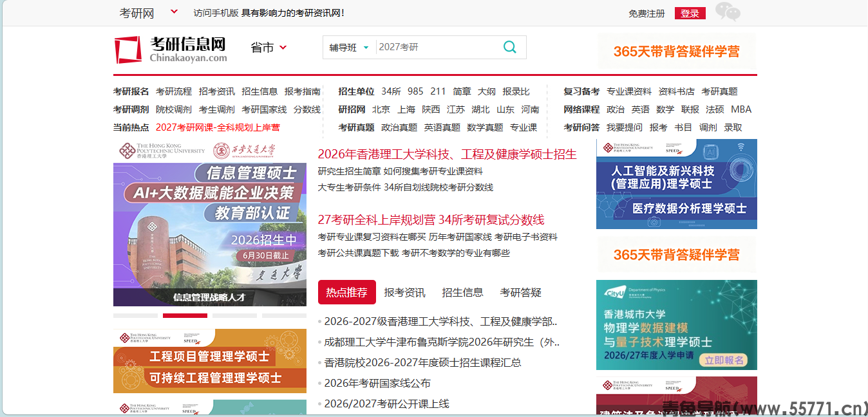868x417 pixels.
Task: Click the 研招网 section heading
Action: point(352,109)
